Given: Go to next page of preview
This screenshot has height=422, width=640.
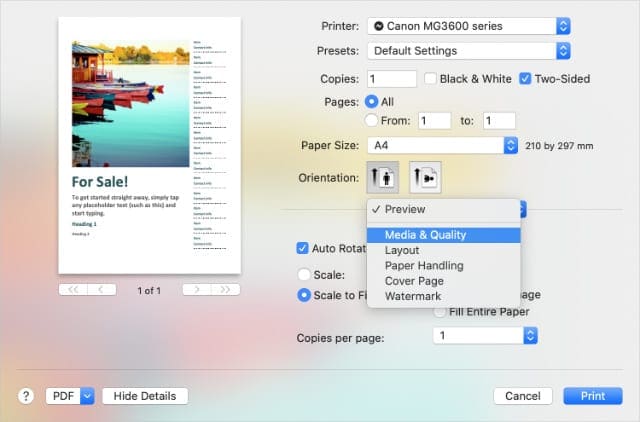Looking at the screenshot, I should point(197,289).
